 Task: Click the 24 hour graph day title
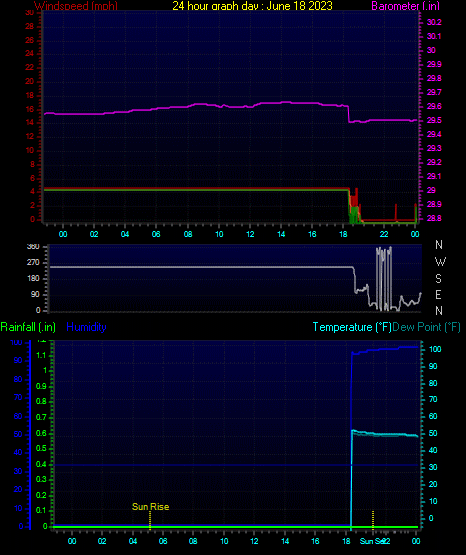(253, 6)
